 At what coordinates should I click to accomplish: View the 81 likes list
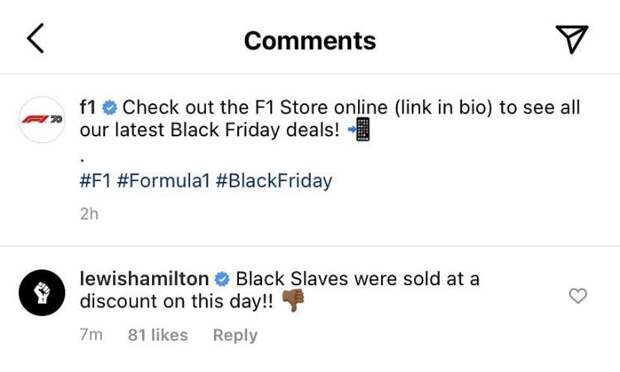[x=158, y=335]
